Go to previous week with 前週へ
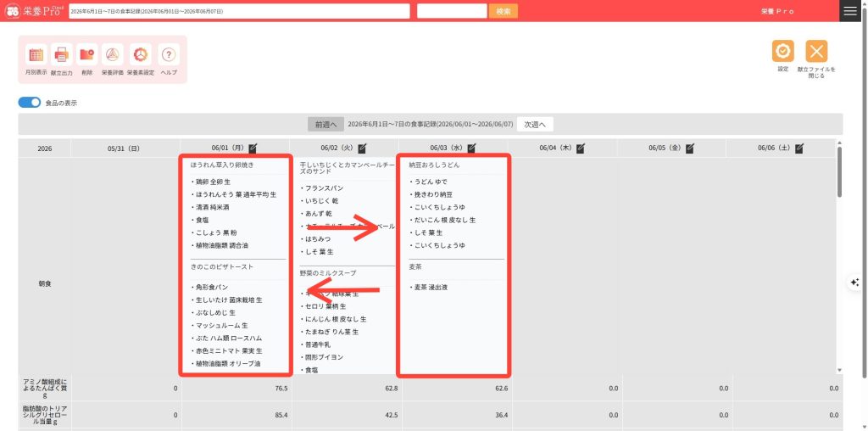 coord(326,125)
